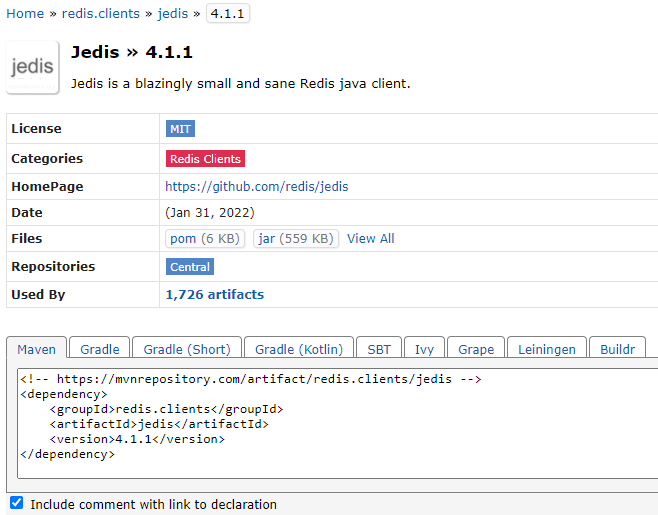The image size is (658, 515).
Task: Open the View All files link
Action: [x=371, y=238]
